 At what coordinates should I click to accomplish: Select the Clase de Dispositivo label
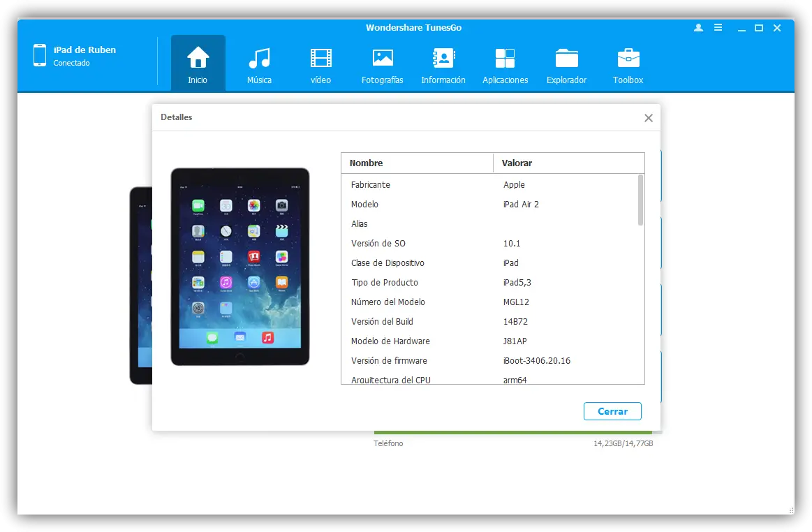388,263
